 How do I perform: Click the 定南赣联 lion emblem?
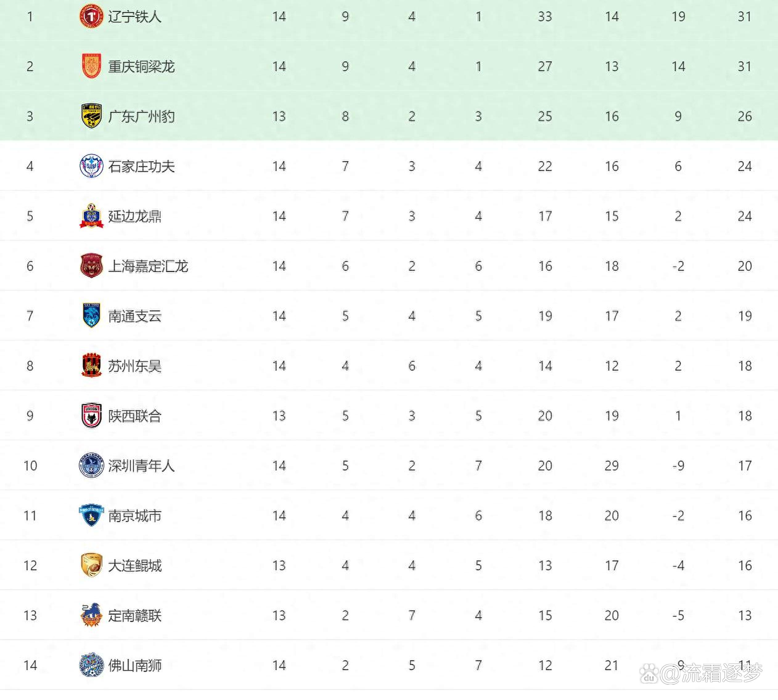[91, 615]
